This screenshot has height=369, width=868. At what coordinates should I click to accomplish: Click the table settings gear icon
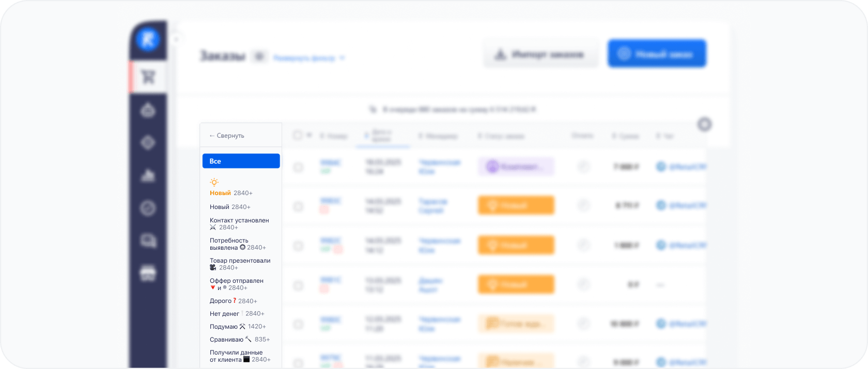[704, 124]
